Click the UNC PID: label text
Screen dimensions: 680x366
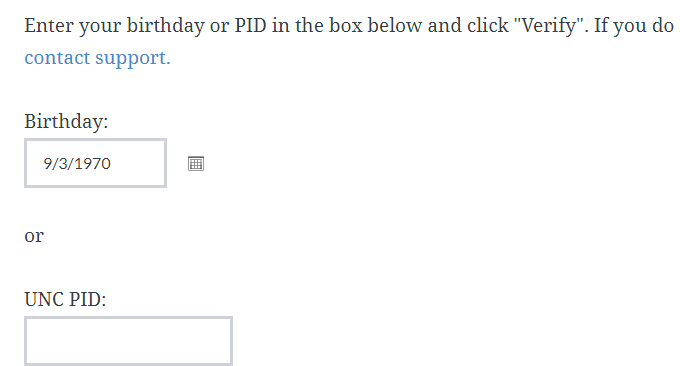(x=65, y=299)
